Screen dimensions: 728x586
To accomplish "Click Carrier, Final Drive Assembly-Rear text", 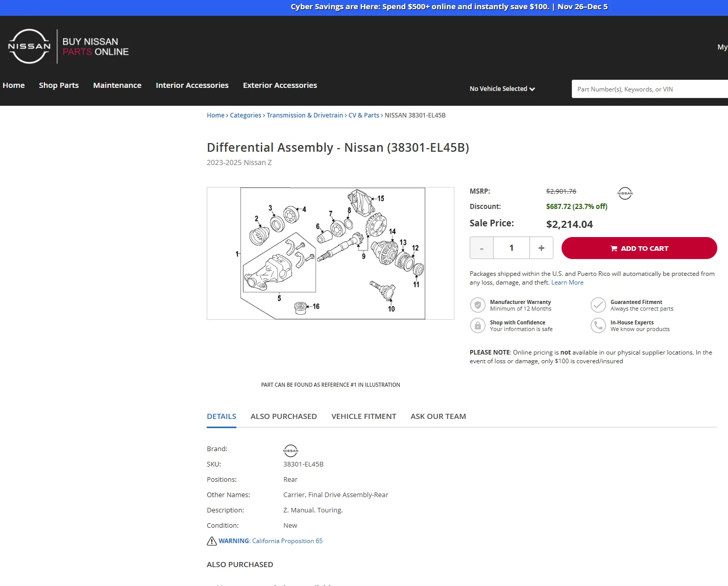I will (x=336, y=495).
